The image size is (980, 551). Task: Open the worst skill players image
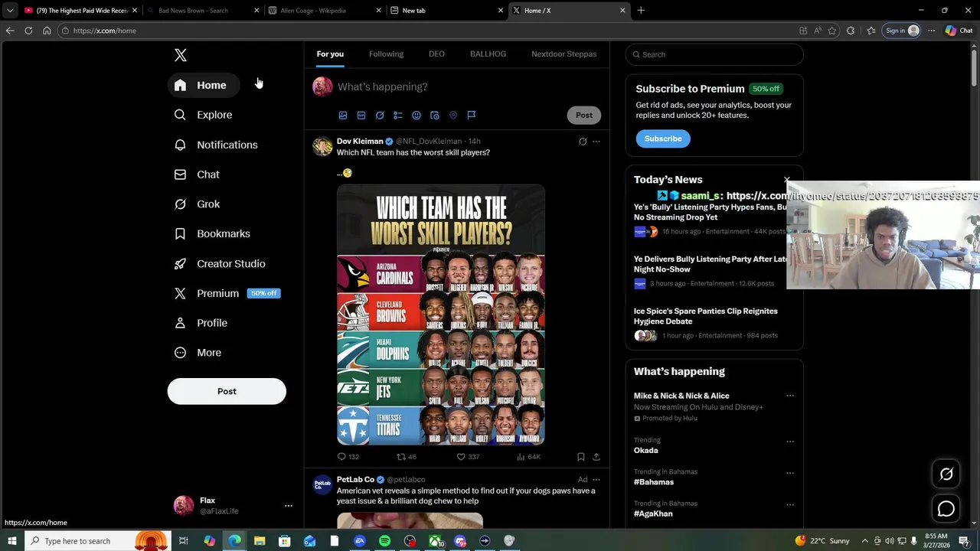click(x=441, y=315)
